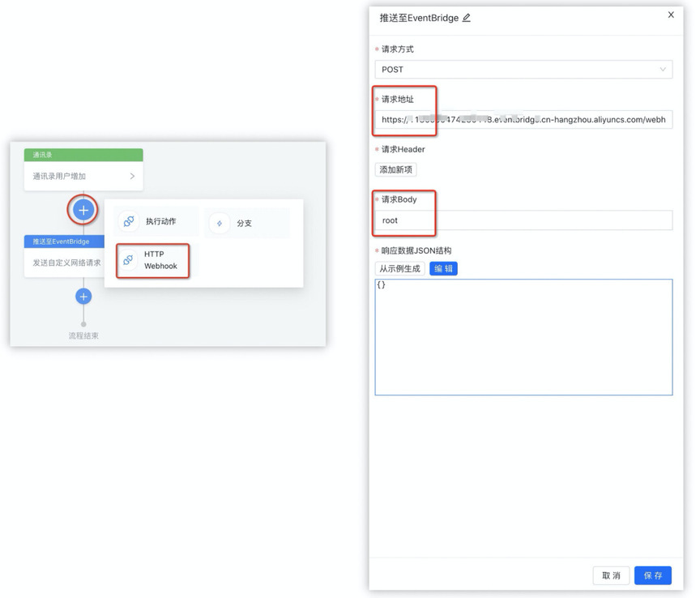Click the blue plus button below 通讯录用户增加

83,210
